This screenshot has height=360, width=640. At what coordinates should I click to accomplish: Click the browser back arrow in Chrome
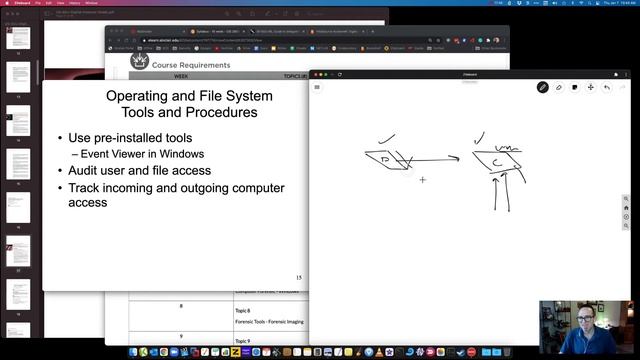[x=110, y=40]
